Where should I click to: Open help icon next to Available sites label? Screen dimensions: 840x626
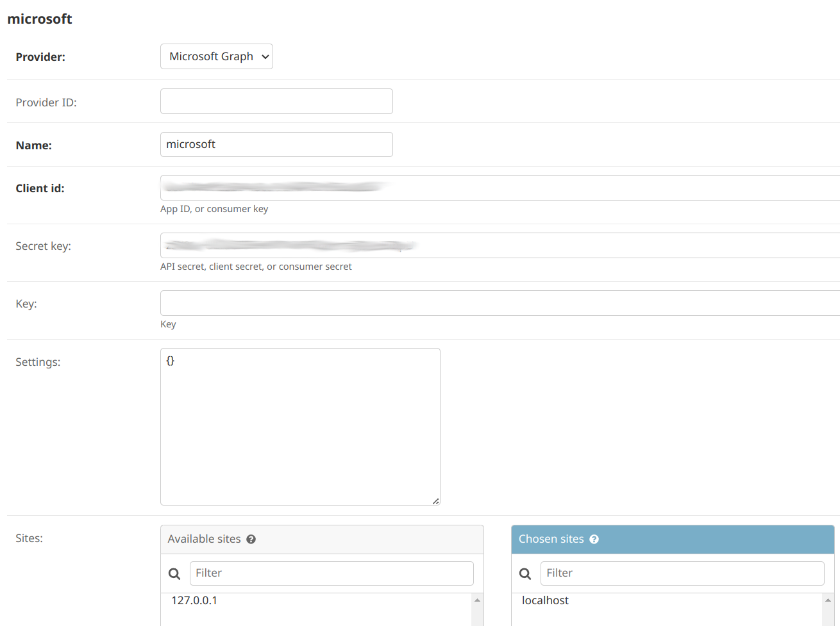(x=251, y=539)
